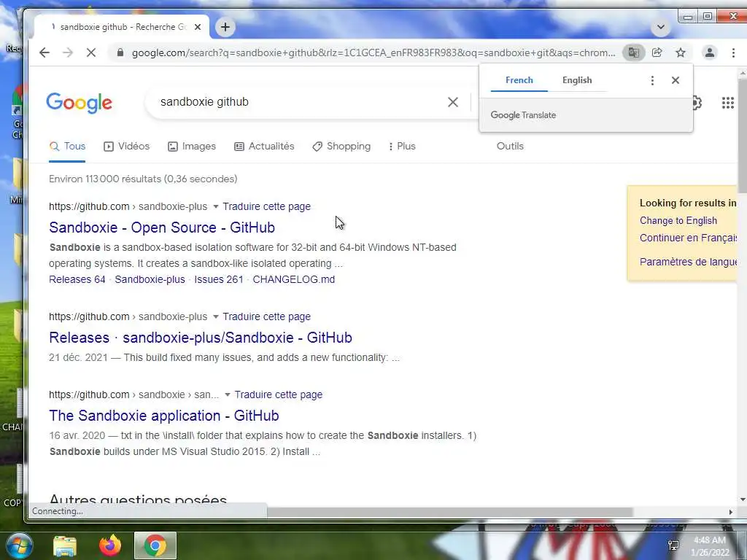747x560 pixels.
Task: Switch to the Shopping search tab
Action: pyautogui.click(x=341, y=146)
